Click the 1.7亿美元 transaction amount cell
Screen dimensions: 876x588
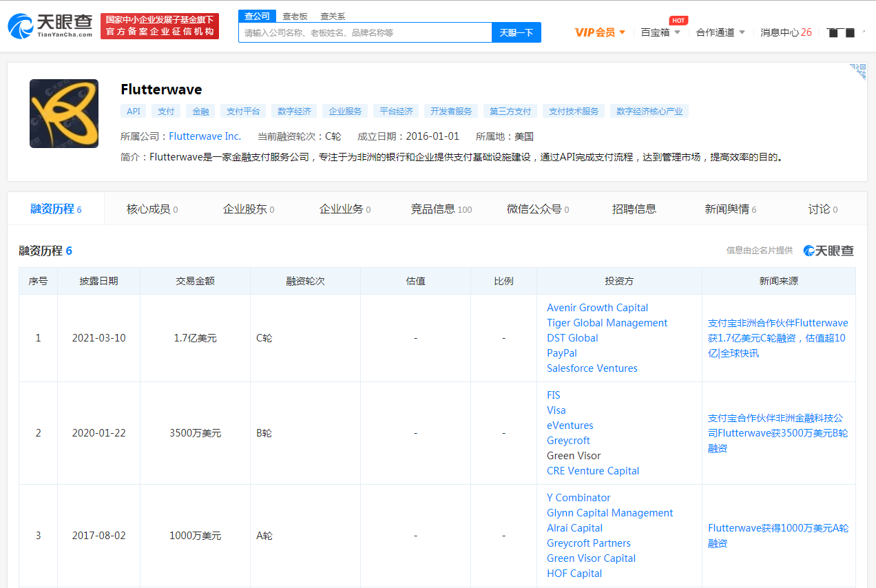196,338
